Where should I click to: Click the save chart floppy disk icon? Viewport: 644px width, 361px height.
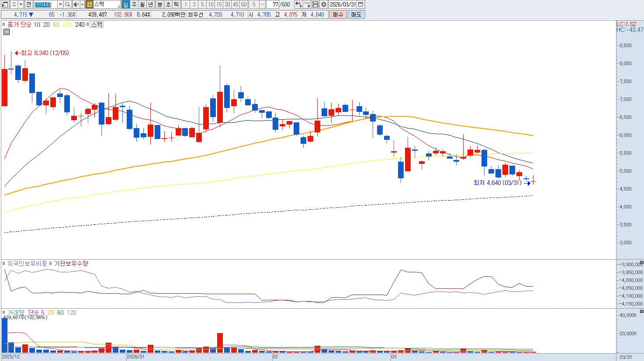315,4
